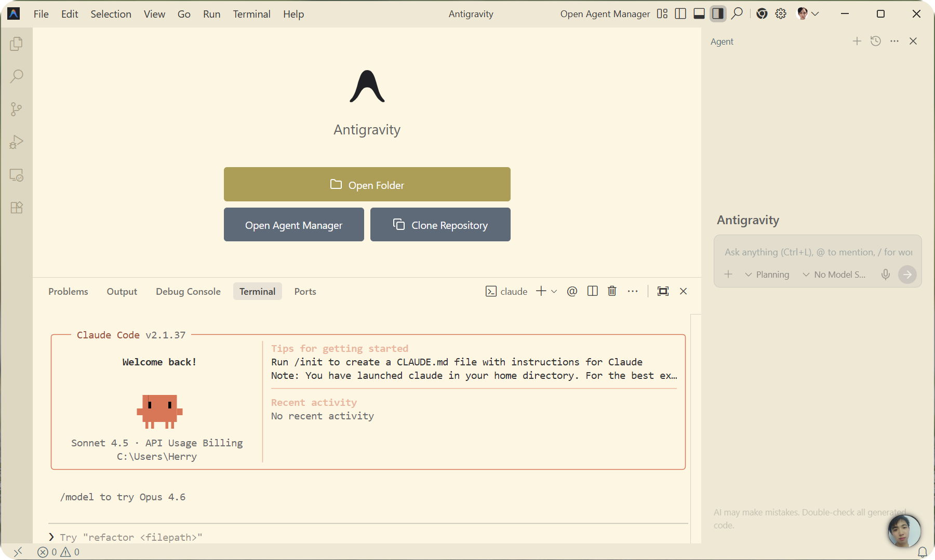Click the Customize Layout icon in title bar
The width and height of the screenshot is (935, 560).
662,14
